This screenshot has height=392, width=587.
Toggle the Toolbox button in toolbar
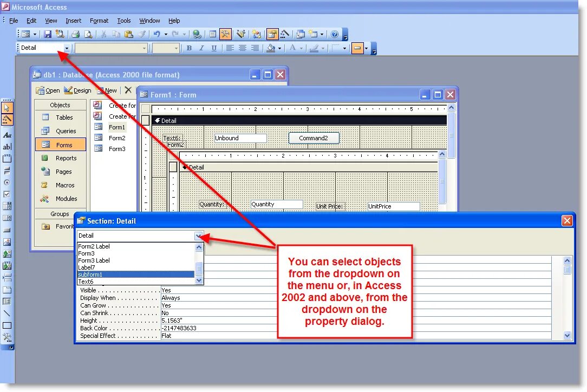(225, 35)
